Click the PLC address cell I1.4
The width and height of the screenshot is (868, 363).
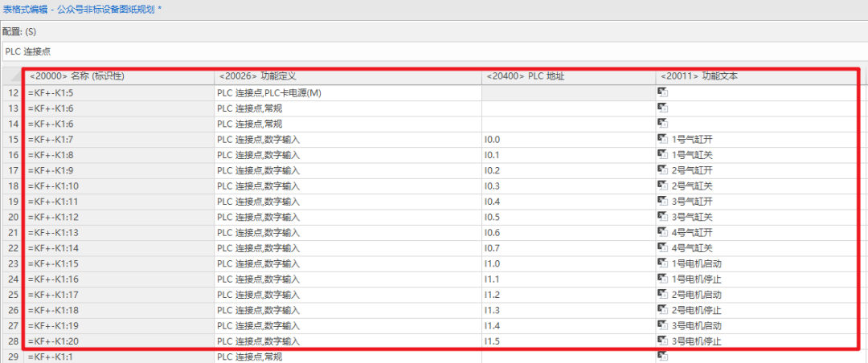(568, 325)
